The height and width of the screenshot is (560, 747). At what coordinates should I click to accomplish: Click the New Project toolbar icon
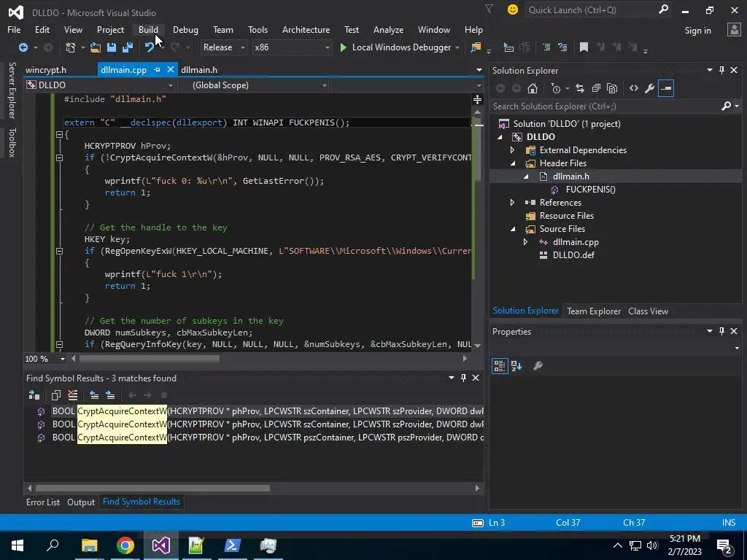coord(71,47)
